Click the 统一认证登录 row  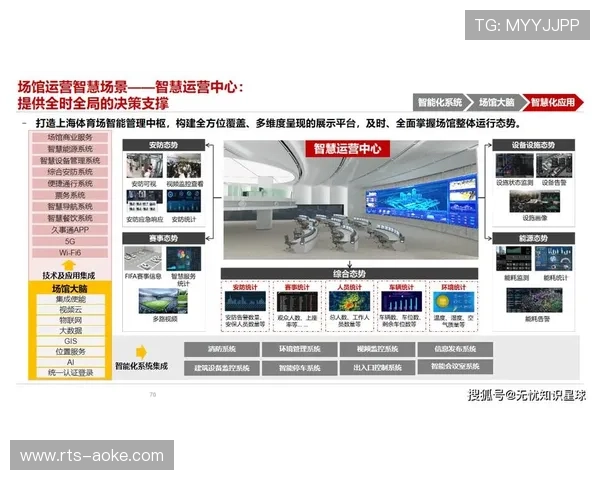point(70,373)
